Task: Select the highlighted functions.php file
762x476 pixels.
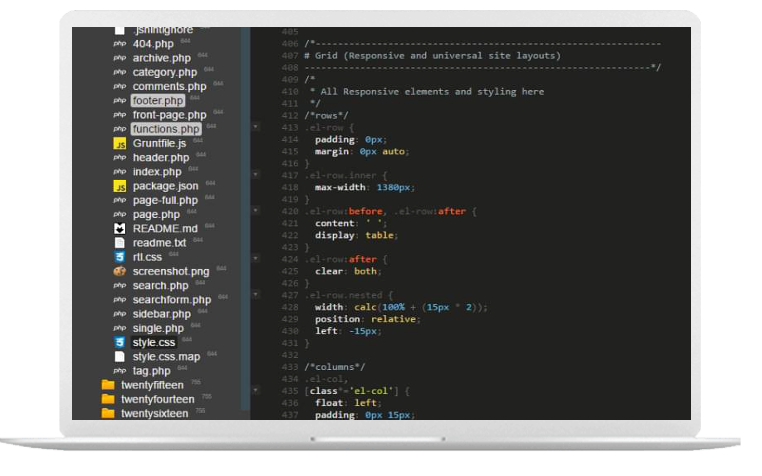Action: (166, 129)
